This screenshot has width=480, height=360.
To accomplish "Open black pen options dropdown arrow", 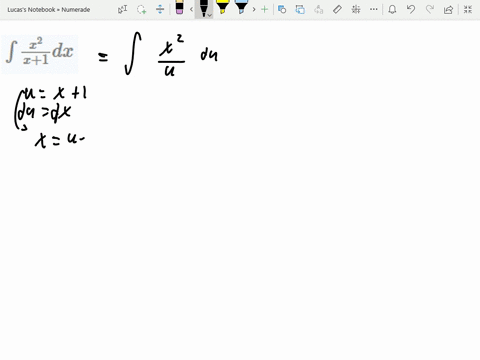I will [x=210, y=15].
